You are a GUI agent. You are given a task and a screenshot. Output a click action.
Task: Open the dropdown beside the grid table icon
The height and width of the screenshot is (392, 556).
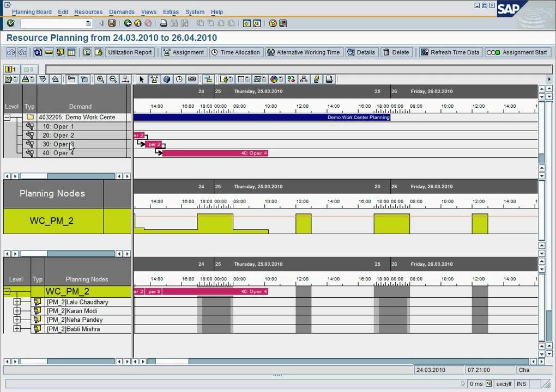248,79
